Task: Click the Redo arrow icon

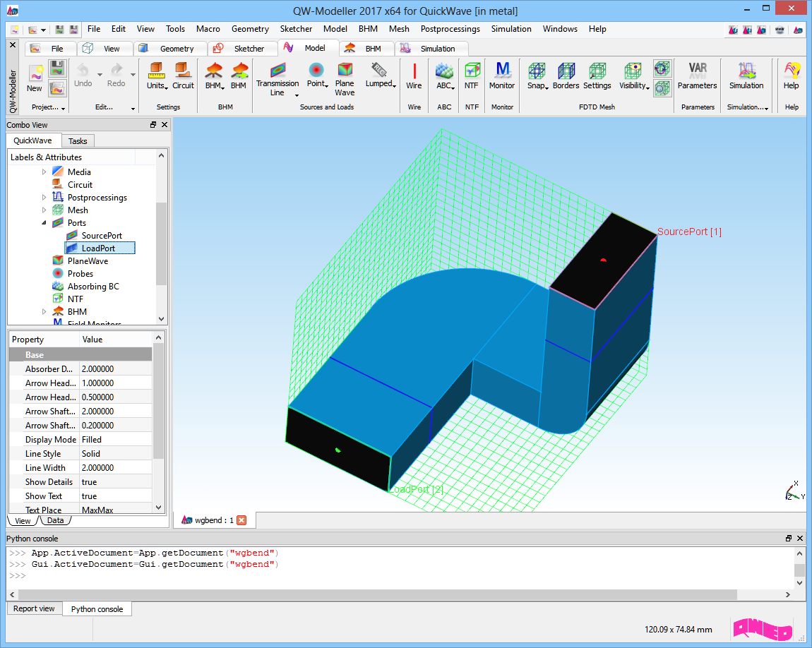Action: [117, 69]
